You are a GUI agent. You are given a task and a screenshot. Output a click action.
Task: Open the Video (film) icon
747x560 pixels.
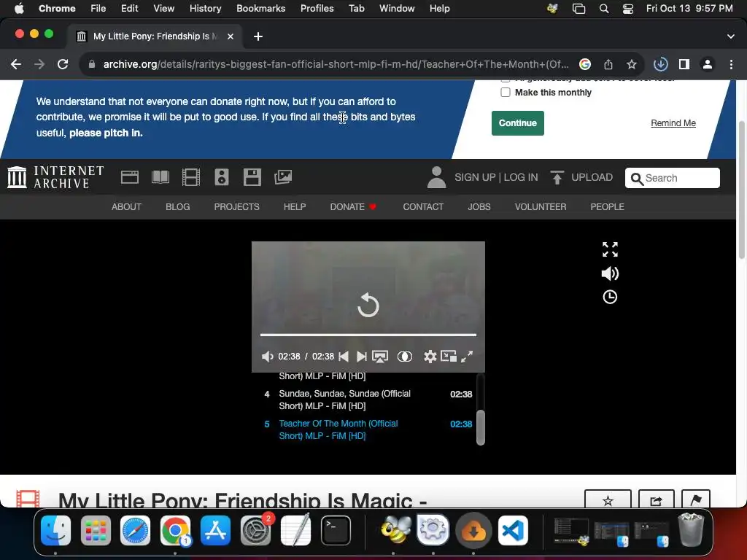tap(190, 177)
